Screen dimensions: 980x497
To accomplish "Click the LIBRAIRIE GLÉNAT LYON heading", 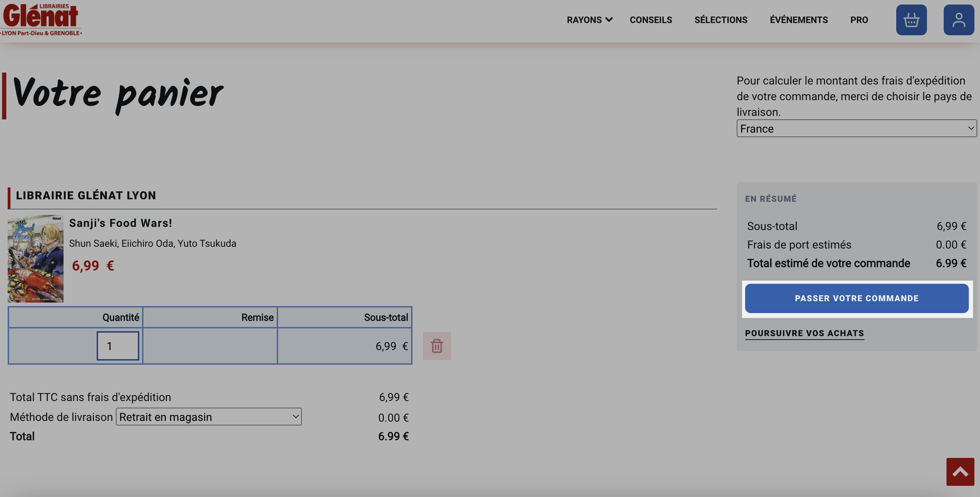I will 86,195.
